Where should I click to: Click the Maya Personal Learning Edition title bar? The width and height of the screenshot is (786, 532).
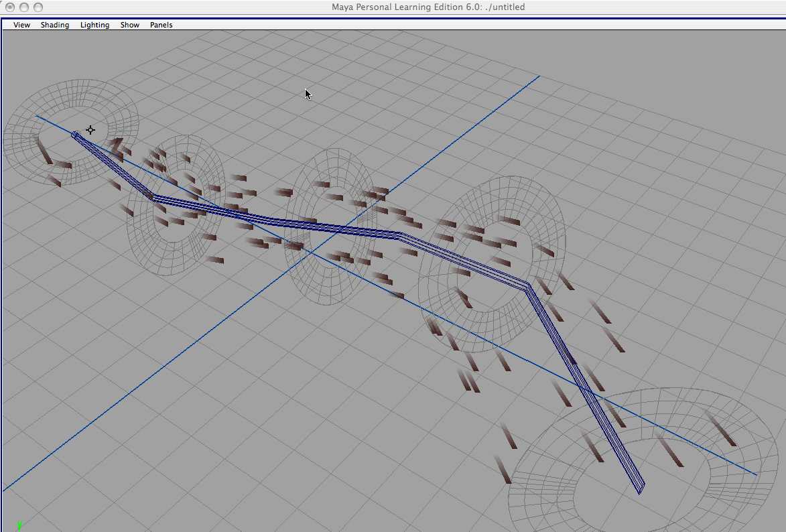pyautogui.click(x=428, y=7)
